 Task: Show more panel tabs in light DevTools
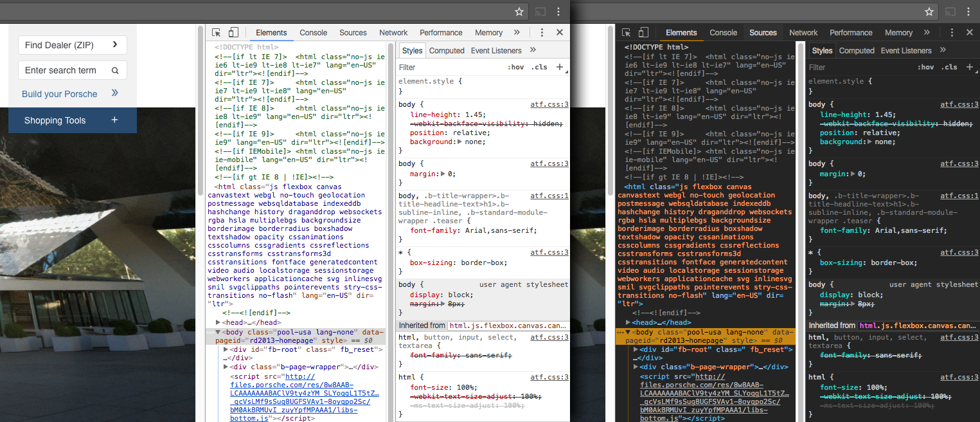(517, 33)
